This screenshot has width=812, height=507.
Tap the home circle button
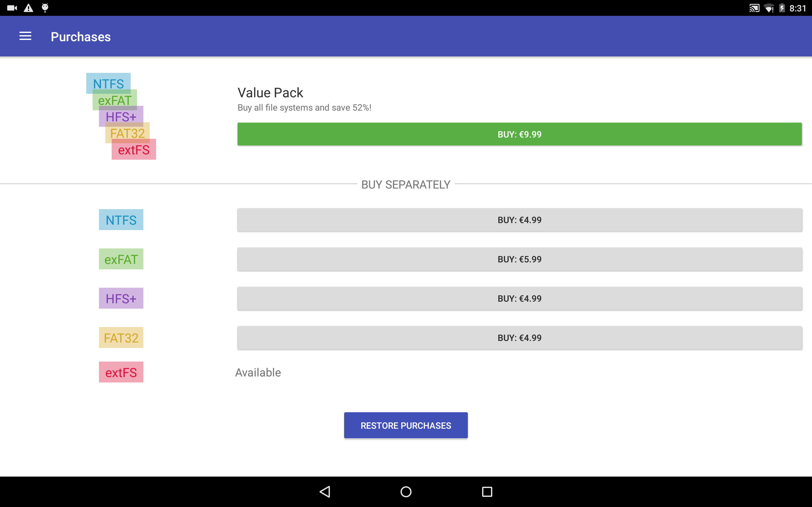click(406, 491)
